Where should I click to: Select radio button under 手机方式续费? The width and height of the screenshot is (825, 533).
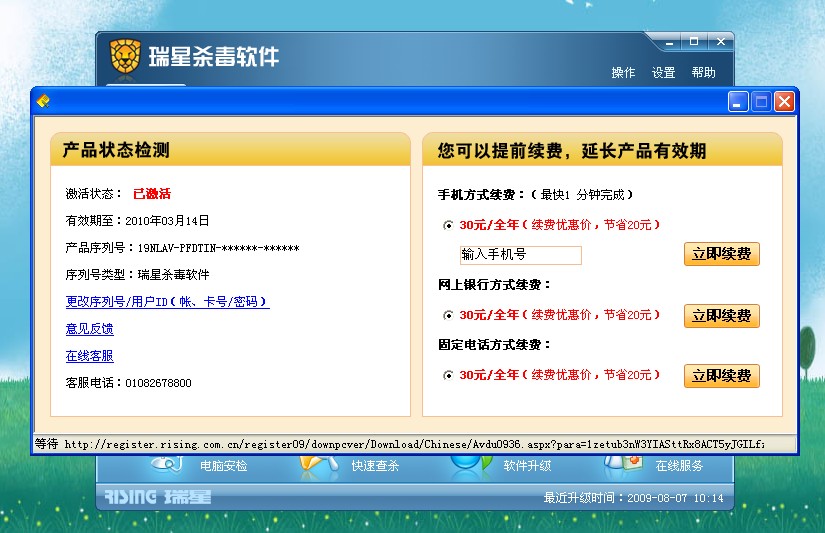(x=448, y=225)
